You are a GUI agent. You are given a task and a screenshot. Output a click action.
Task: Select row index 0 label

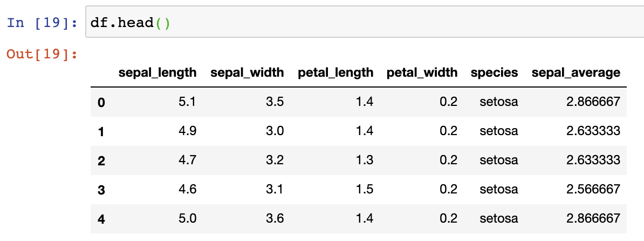(101, 102)
